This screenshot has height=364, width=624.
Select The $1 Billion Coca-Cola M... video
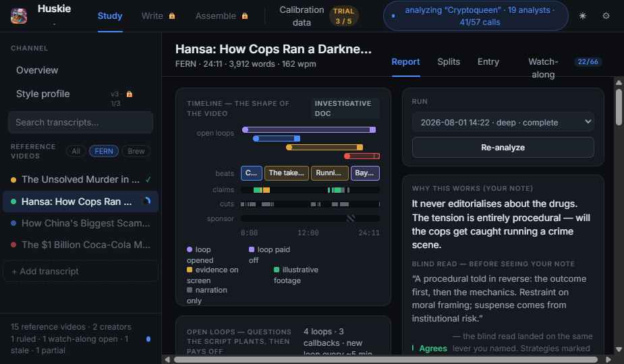click(x=81, y=245)
